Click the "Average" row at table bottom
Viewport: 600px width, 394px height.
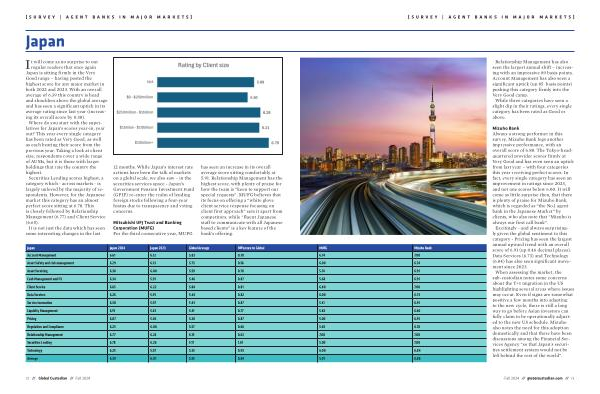pos(256,358)
